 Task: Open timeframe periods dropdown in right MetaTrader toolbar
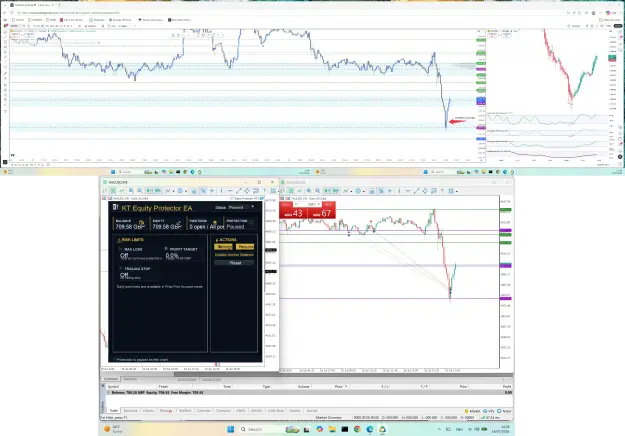point(364,191)
